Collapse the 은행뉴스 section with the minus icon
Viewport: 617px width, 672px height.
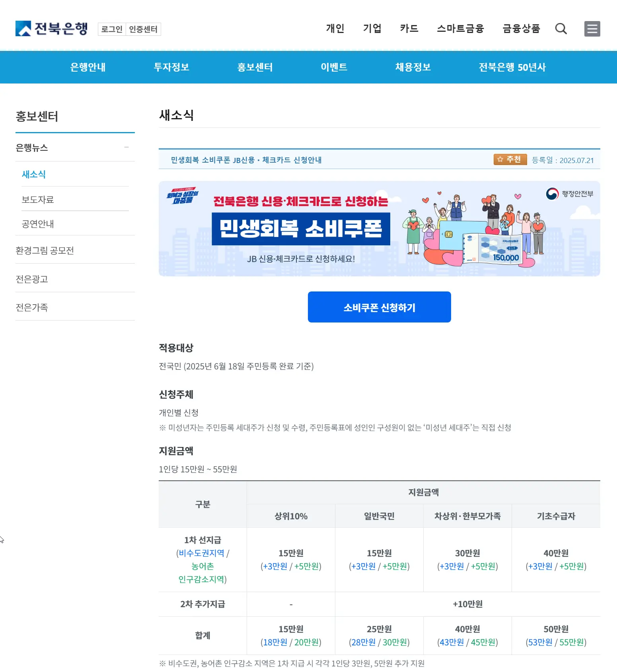[x=127, y=147]
